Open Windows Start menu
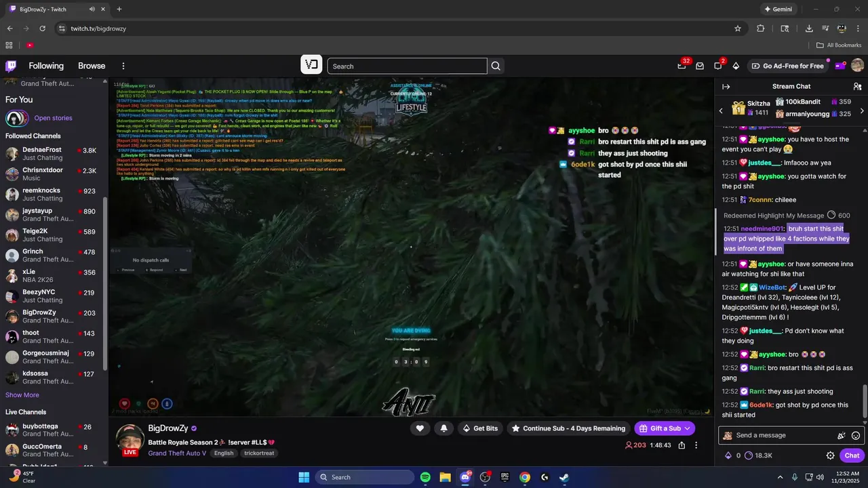 (304, 477)
